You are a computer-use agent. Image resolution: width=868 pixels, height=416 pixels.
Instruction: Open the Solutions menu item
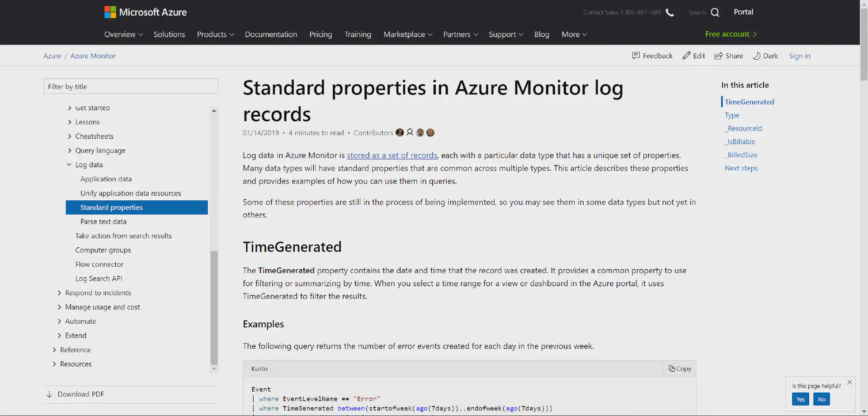point(169,34)
